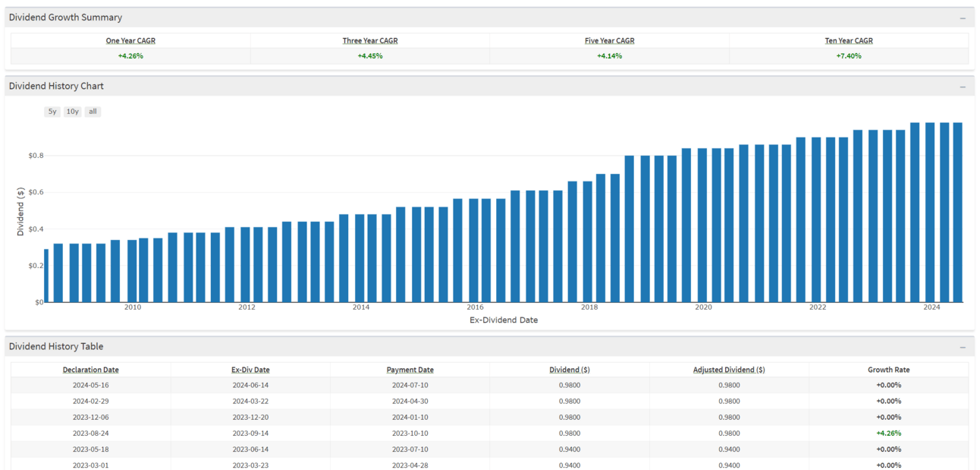Sort table by Declaration Date column
The width and height of the screenshot is (980, 470).
point(90,370)
